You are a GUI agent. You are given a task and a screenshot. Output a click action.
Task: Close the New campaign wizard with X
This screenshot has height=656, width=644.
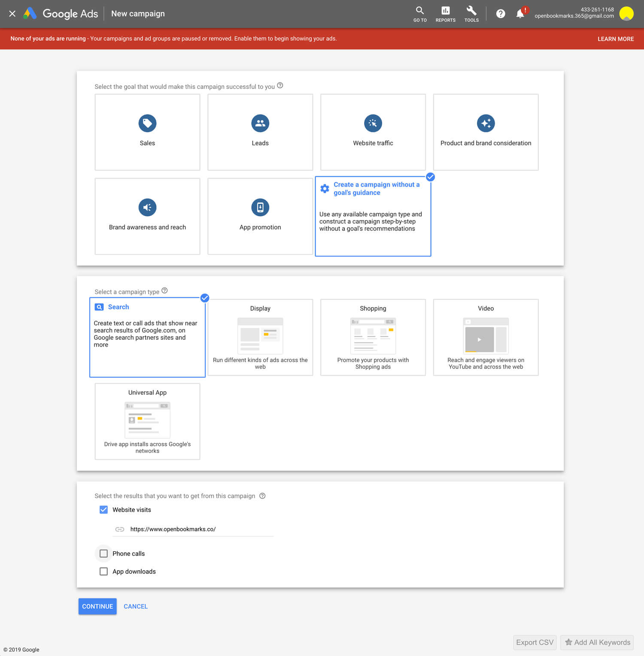pyautogui.click(x=12, y=14)
